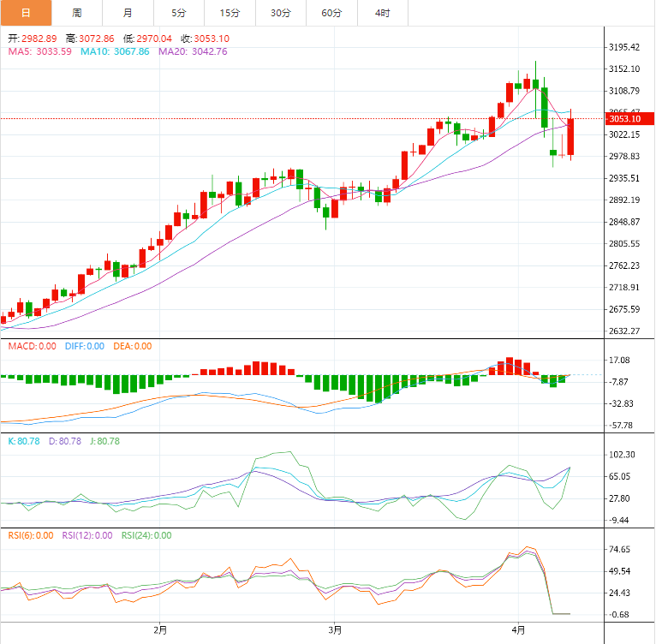Open the 月 monthly chart tab

tap(128, 13)
